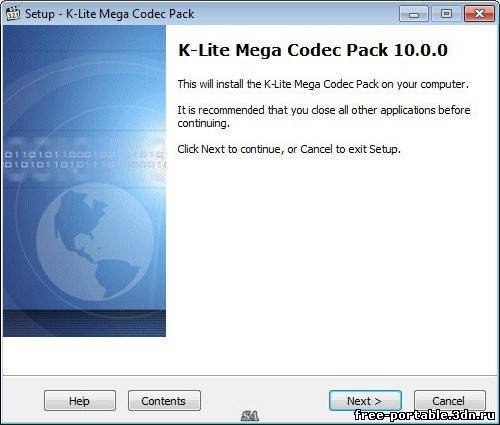Click the free-portable.3dn.ru watermark
The height and width of the screenshot is (425, 500).
(425, 415)
